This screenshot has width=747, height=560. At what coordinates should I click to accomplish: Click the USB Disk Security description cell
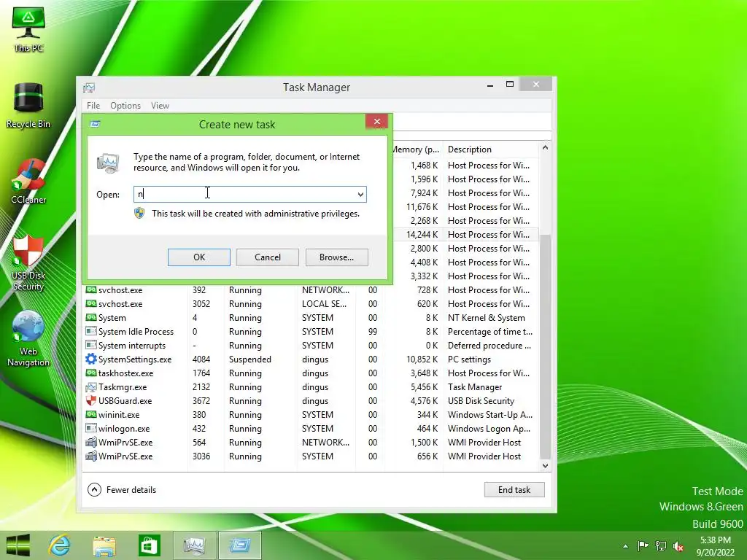[481, 401]
